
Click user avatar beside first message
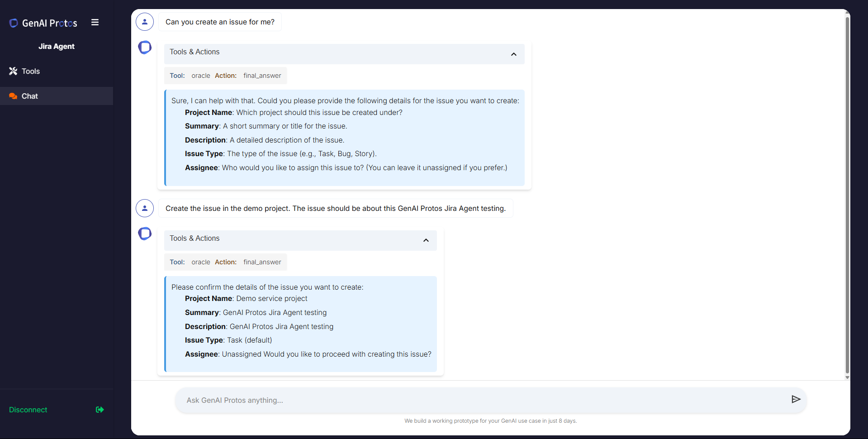145,22
